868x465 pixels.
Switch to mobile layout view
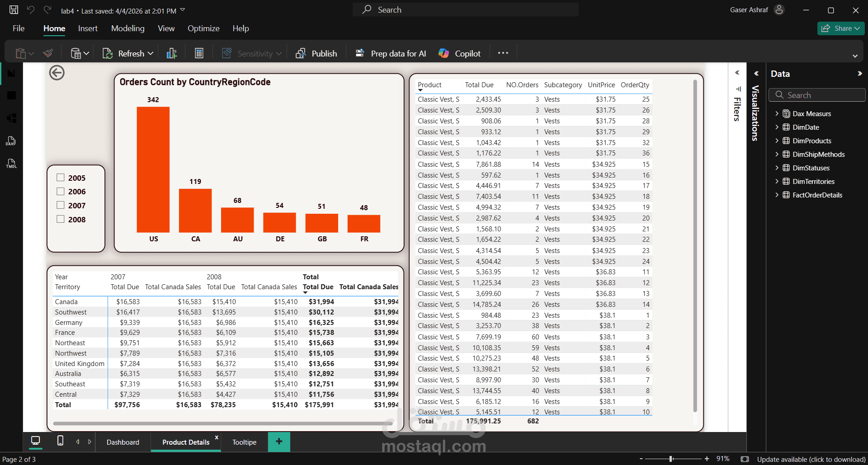point(60,441)
